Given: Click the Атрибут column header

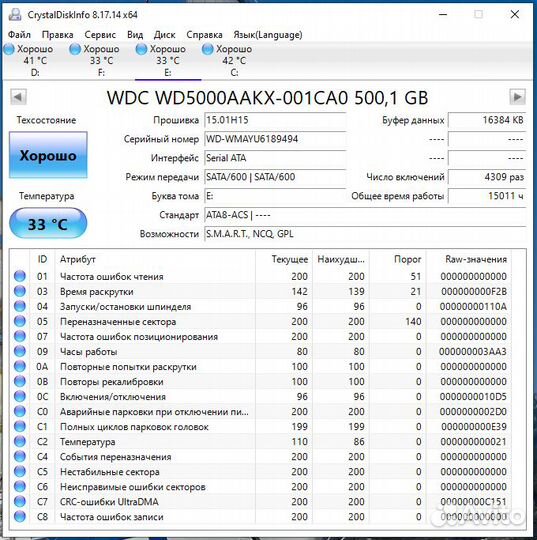Looking at the screenshot, I should pos(155,259).
